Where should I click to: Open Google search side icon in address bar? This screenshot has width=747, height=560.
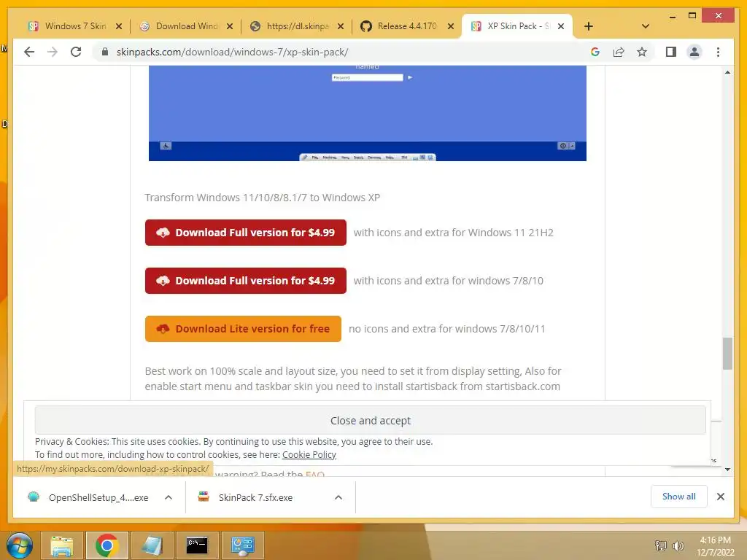point(595,52)
